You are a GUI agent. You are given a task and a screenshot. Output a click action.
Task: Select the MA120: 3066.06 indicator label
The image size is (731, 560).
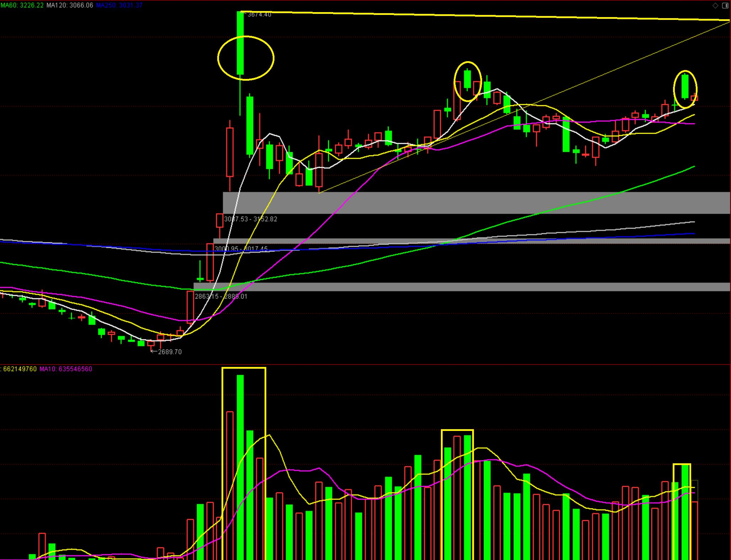click(70, 5)
